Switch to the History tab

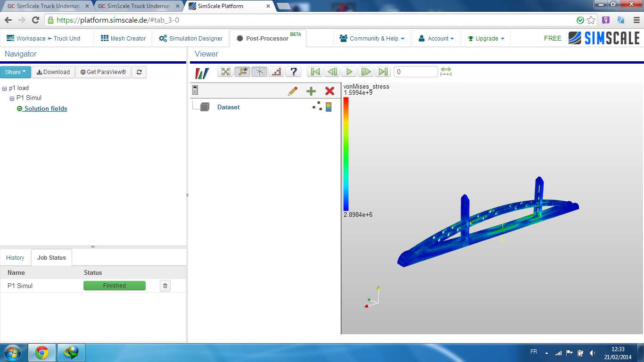point(15,258)
